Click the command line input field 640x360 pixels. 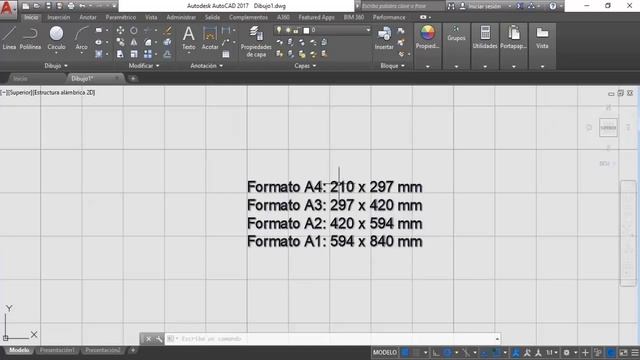(x=333, y=339)
